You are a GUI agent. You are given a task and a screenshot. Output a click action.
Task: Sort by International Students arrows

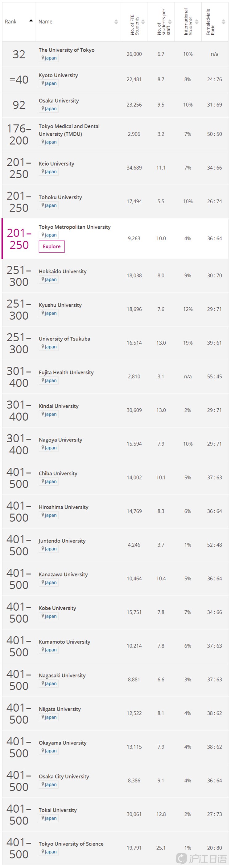[197, 22]
